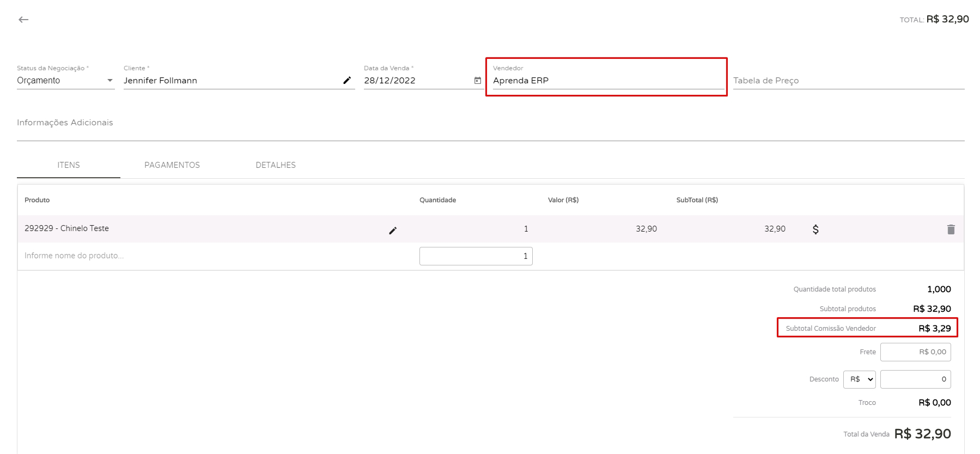Open the calendar date picker icon
980x454 pixels.
(478, 81)
